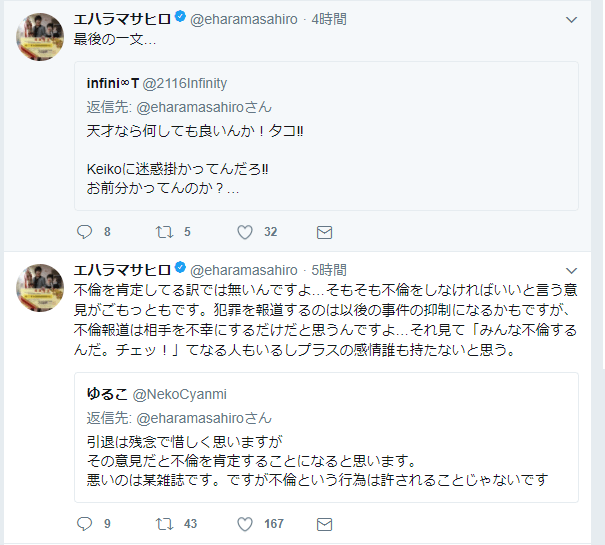The width and height of the screenshot is (605, 545).
Task: Visit @eharamasahiro handle on the first tweet
Action: [x=243, y=19]
